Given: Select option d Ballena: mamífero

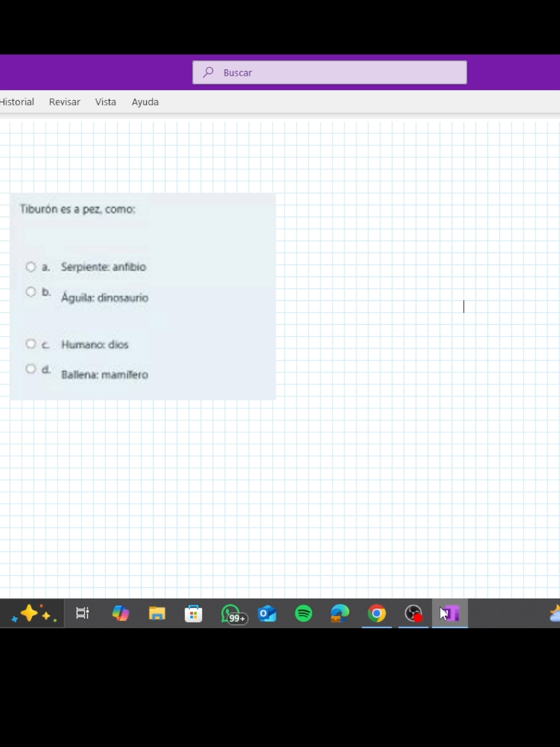Looking at the screenshot, I should pos(31,368).
